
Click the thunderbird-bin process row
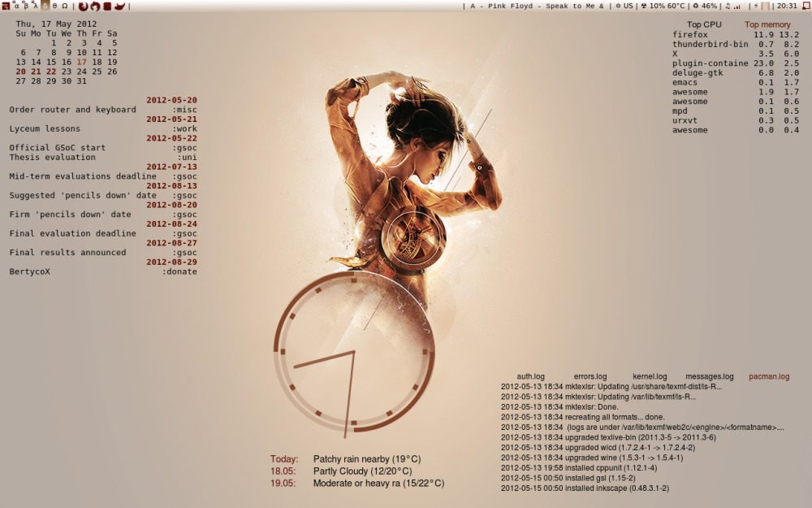point(736,44)
